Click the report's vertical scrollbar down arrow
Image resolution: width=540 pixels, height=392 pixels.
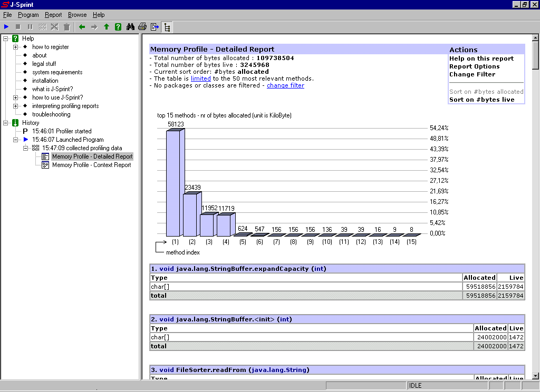tap(535, 375)
